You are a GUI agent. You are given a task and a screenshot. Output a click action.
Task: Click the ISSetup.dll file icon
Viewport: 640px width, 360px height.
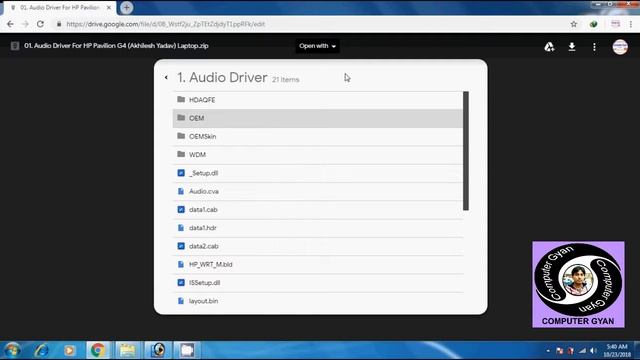(181, 282)
